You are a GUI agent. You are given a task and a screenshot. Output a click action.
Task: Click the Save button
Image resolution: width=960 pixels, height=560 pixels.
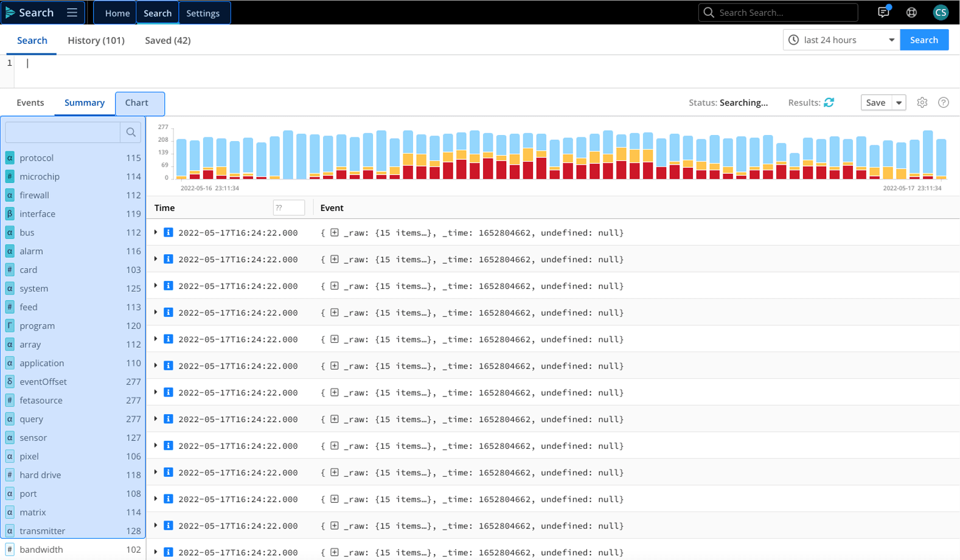click(x=875, y=103)
